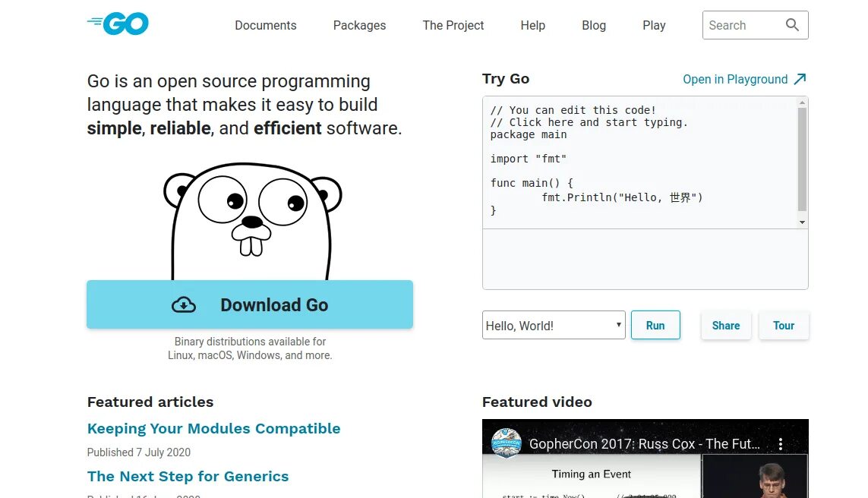The width and height of the screenshot is (868, 498).
Task: Click the cloud download icon
Action: pyautogui.click(x=184, y=305)
